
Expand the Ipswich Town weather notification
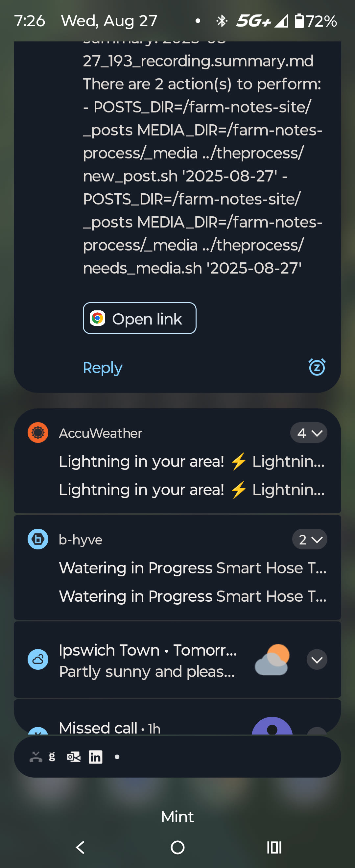click(317, 660)
